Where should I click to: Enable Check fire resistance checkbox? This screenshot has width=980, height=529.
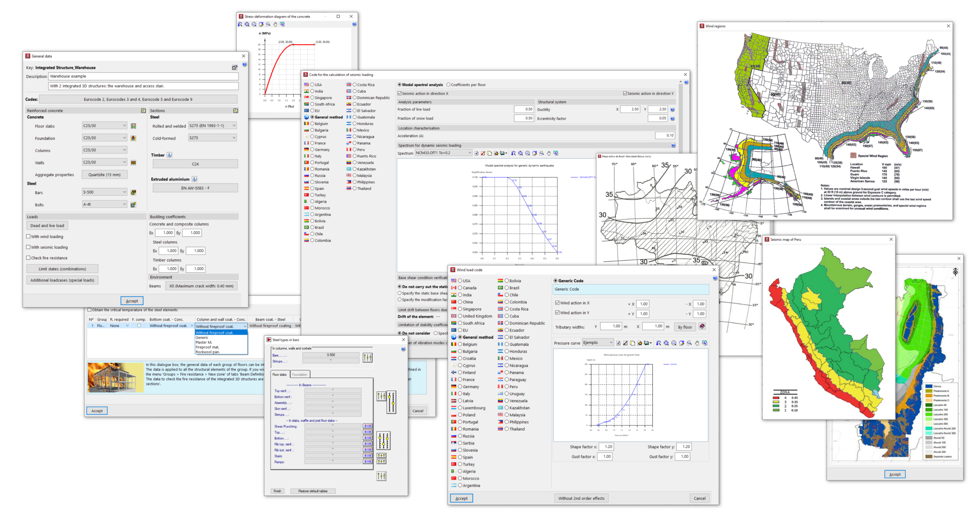click(28, 258)
